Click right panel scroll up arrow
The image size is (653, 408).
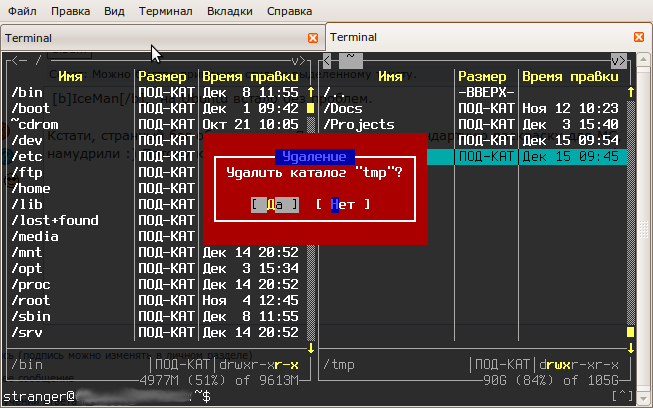[x=630, y=92]
